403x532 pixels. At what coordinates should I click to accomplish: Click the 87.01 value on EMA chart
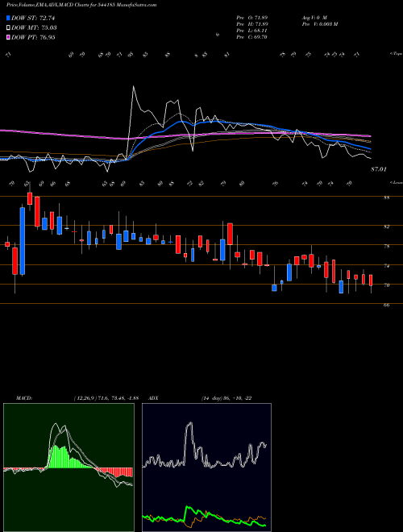tap(379, 169)
